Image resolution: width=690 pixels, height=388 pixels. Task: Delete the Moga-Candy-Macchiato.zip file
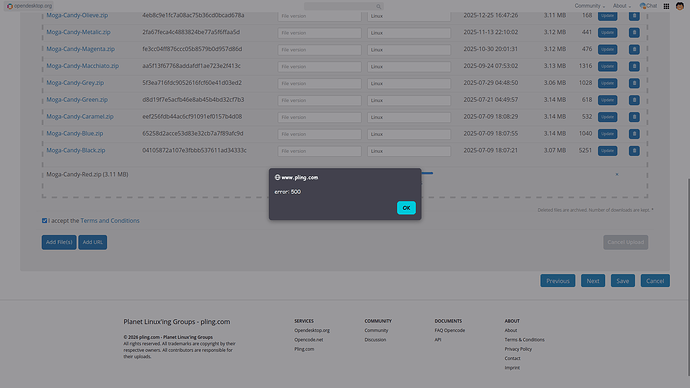pyautogui.click(x=634, y=66)
